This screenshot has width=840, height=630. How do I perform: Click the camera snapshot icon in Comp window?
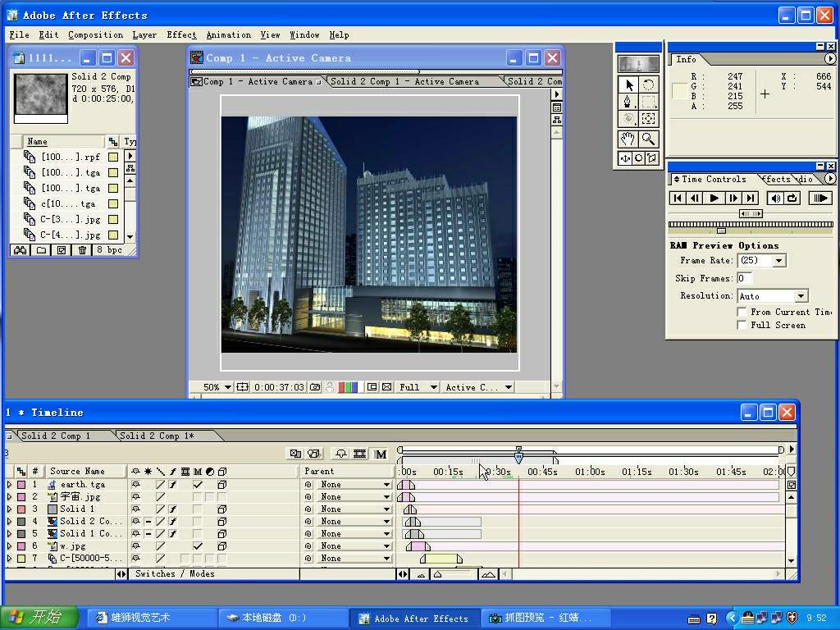click(315, 387)
